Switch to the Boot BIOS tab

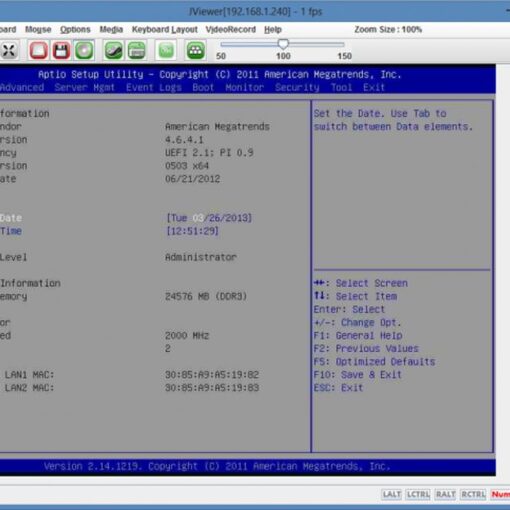click(x=203, y=88)
